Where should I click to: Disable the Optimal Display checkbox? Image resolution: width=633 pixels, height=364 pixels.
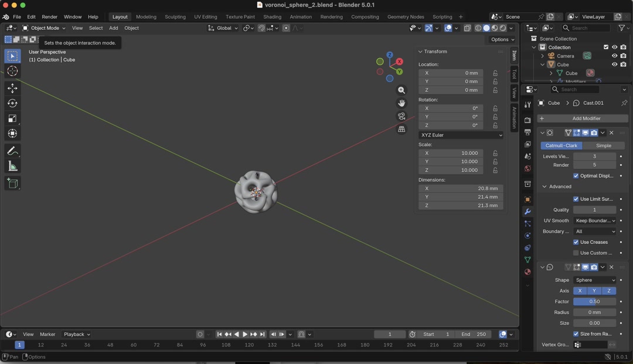576,175
